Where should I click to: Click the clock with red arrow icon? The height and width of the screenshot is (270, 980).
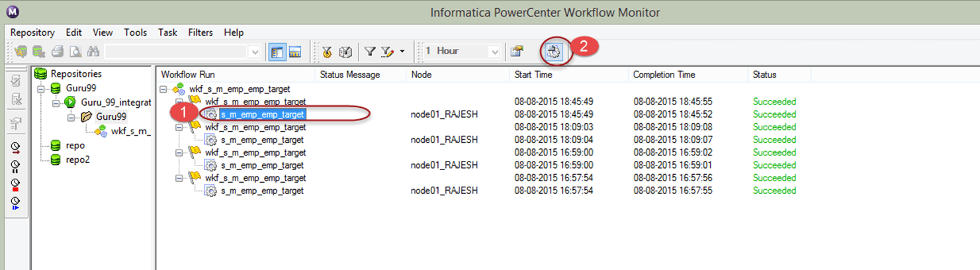16,147
